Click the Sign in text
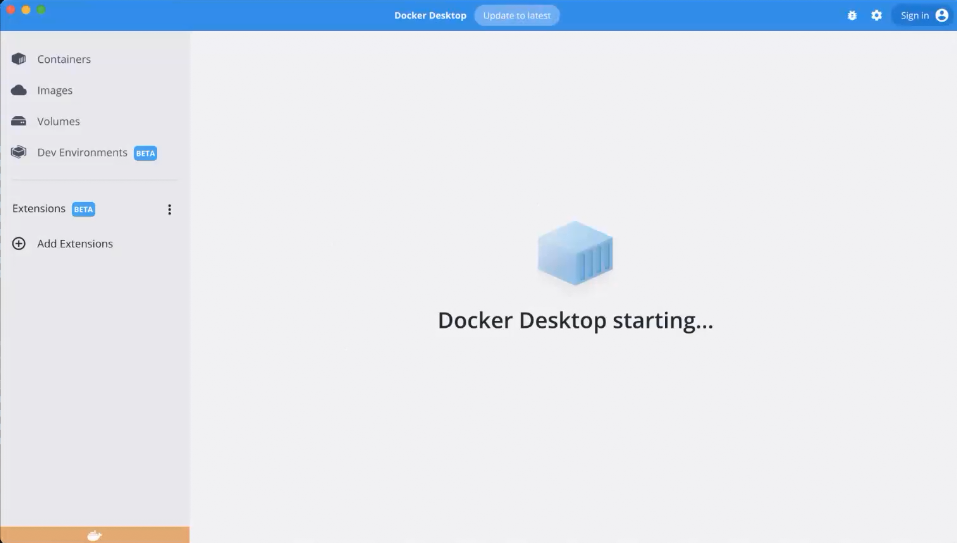The width and height of the screenshot is (957, 543). tap(914, 16)
